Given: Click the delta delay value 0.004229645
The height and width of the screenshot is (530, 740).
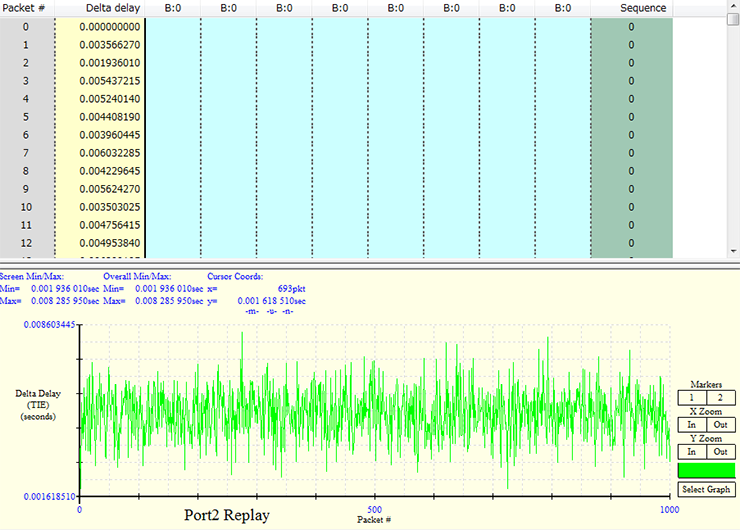Looking at the screenshot, I should click(109, 171).
